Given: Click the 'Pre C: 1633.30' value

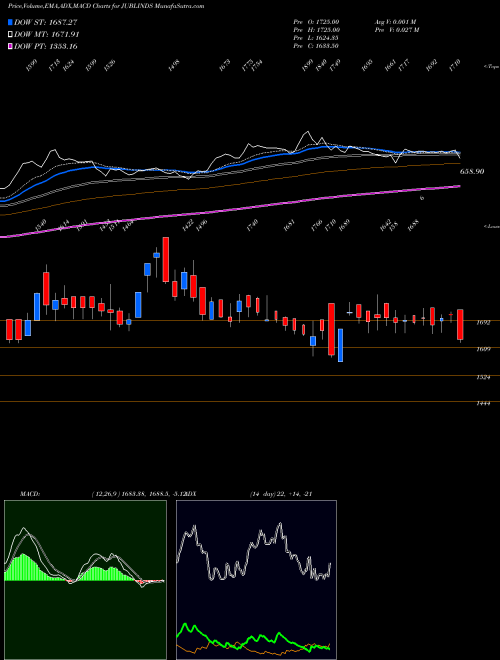Looking at the screenshot, I should [316, 46].
